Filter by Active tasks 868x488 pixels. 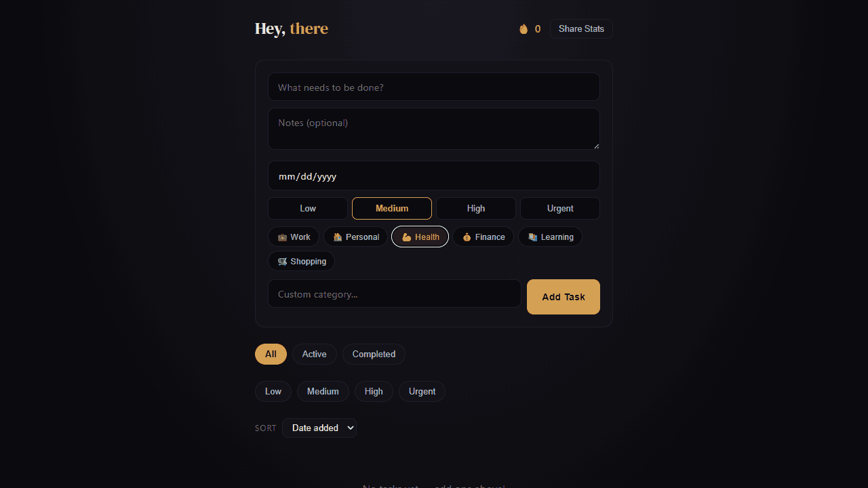[x=314, y=354]
